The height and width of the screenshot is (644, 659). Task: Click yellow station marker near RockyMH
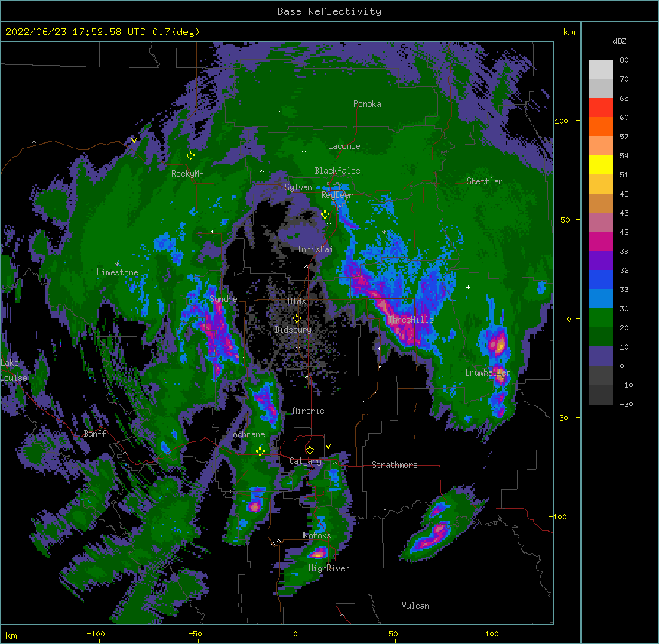click(190, 155)
